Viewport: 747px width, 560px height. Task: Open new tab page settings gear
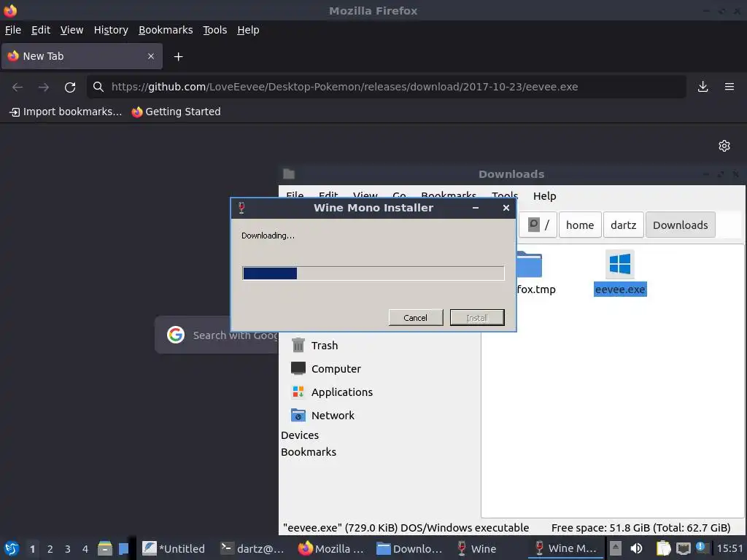pos(724,146)
